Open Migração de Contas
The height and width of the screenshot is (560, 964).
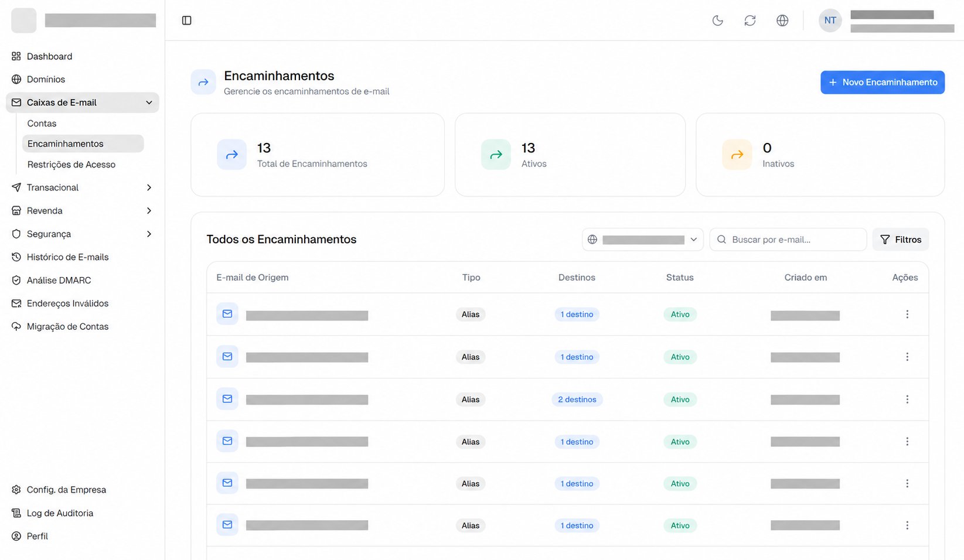pyautogui.click(x=83, y=326)
